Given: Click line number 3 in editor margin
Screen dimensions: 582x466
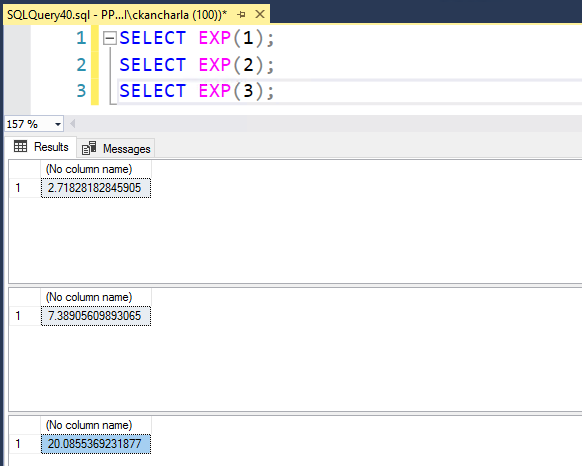Looking at the screenshot, I should [81, 91].
